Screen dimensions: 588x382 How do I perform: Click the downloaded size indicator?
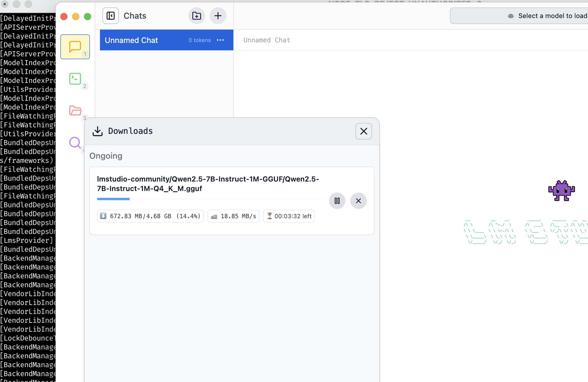(150, 216)
